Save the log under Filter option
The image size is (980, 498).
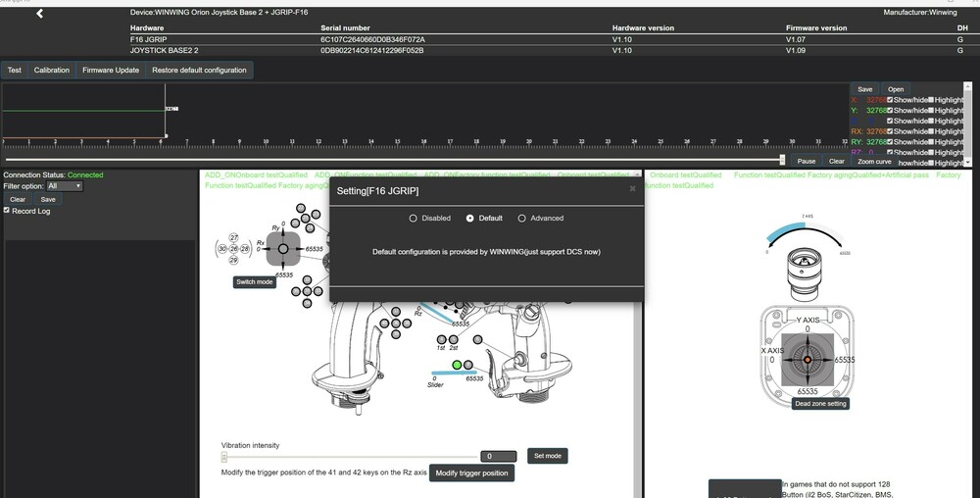click(x=48, y=199)
